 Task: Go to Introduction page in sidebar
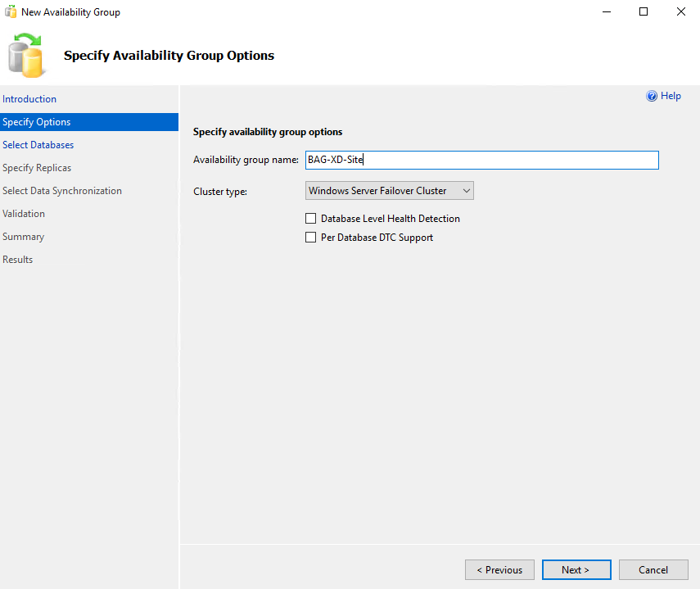click(29, 99)
